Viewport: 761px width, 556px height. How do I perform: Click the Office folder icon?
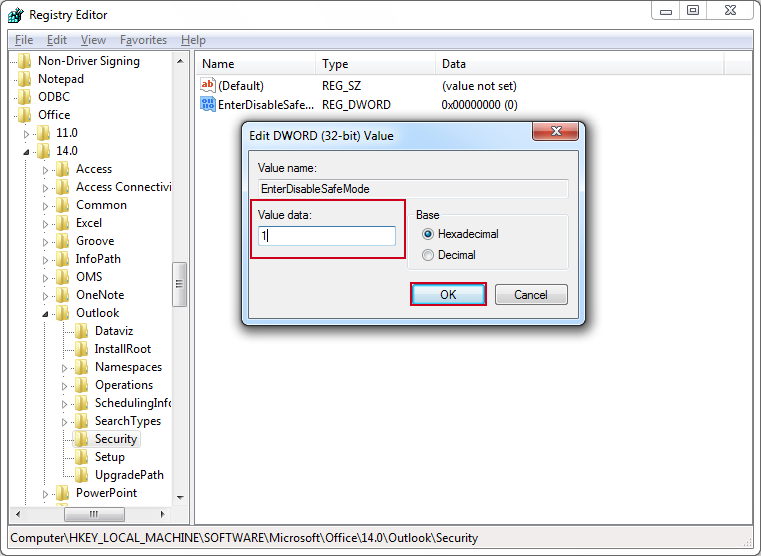coord(25,114)
